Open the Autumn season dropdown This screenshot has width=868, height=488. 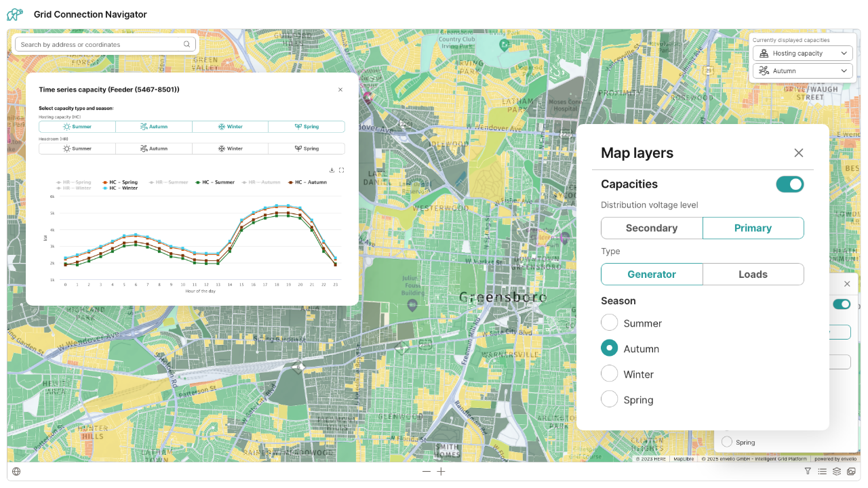[802, 70]
